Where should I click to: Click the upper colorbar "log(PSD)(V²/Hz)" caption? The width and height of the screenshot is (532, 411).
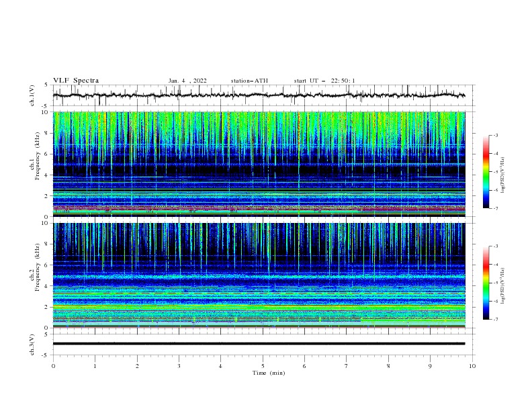(502, 175)
